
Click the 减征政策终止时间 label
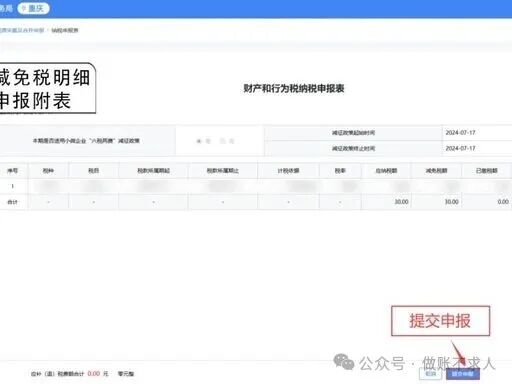click(x=353, y=148)
